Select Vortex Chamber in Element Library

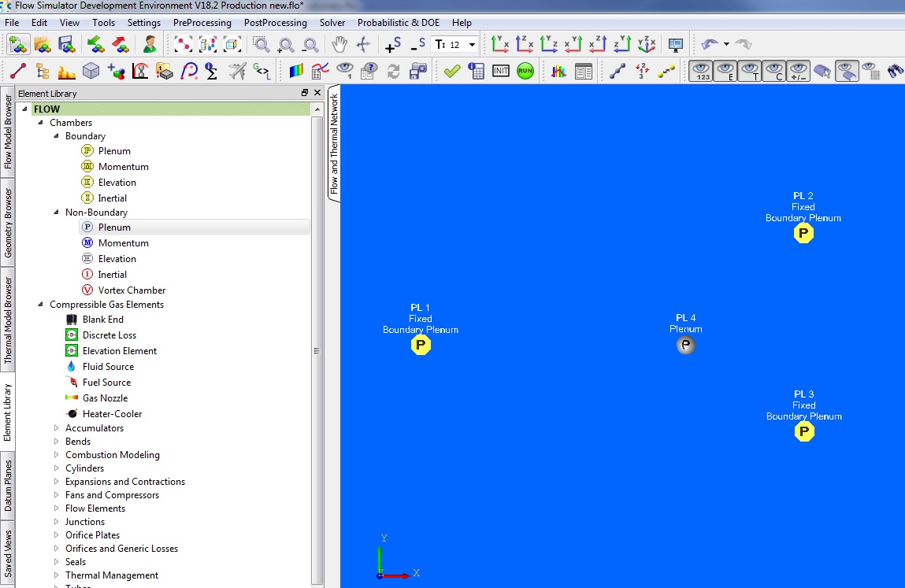pyautogui.click(x=132, y=290)
